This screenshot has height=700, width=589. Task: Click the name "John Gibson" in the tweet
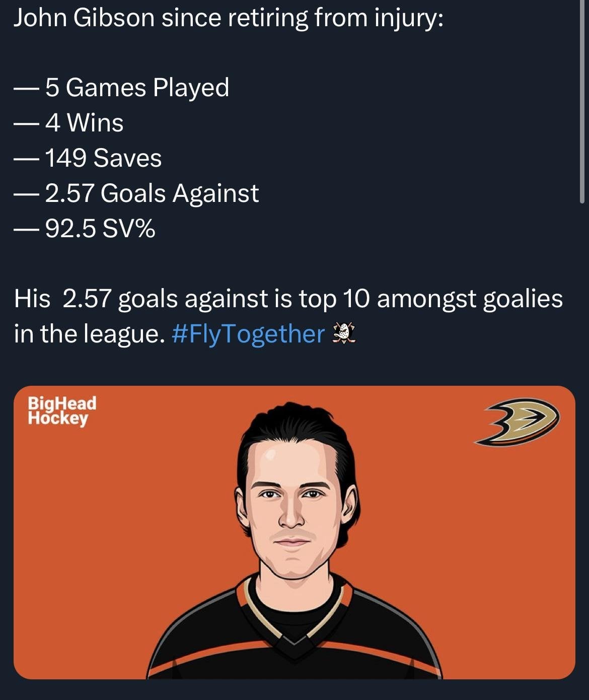(84, 18)
